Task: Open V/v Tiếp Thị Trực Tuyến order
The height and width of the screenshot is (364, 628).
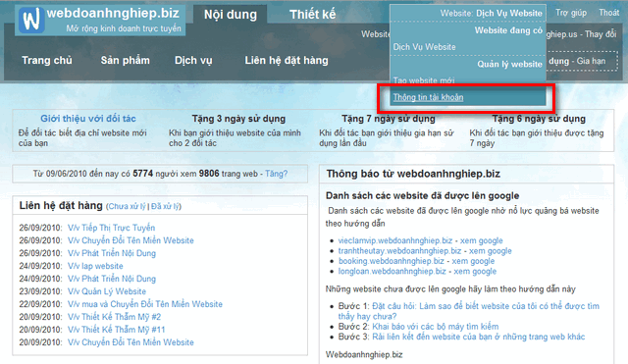Action: pyautogui.click(x=111, y=228)
